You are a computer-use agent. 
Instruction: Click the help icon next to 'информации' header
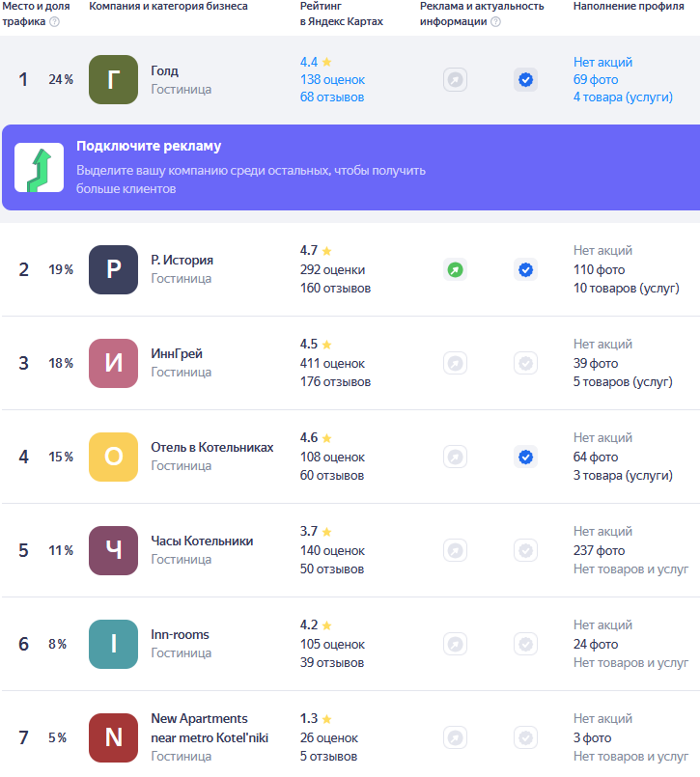[495, 22]
